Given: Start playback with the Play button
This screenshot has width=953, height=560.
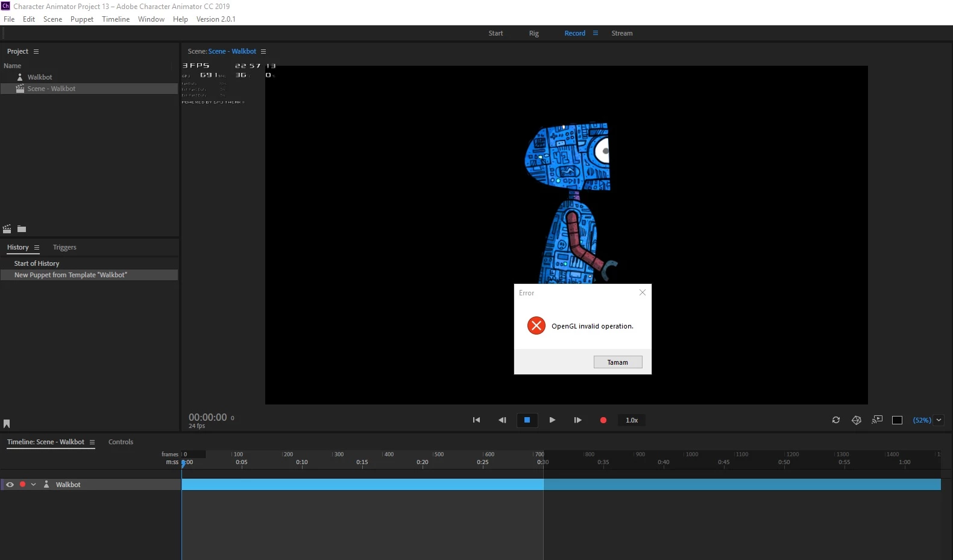Looking at the screenshot, I should pyautogui.click(x=552, y=420).
